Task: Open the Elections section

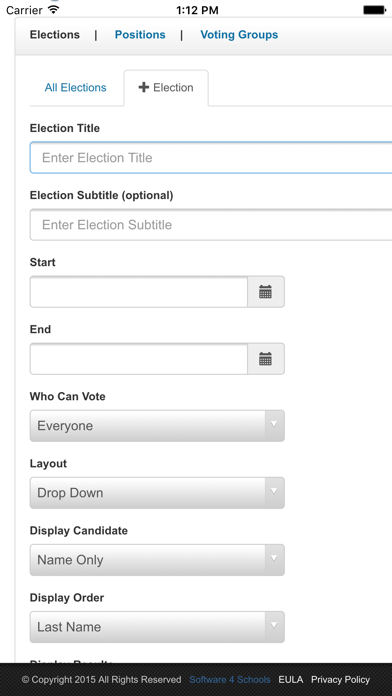Action: [55, 35]
